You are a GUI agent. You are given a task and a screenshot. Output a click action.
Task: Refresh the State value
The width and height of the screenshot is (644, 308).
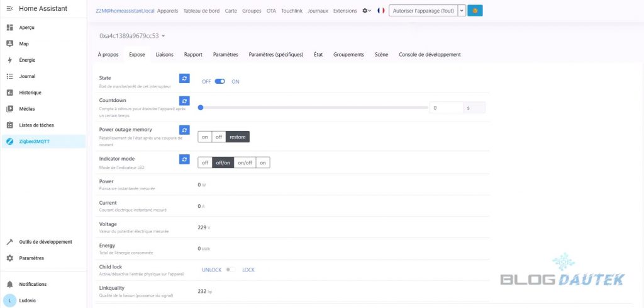pos(184,79)
